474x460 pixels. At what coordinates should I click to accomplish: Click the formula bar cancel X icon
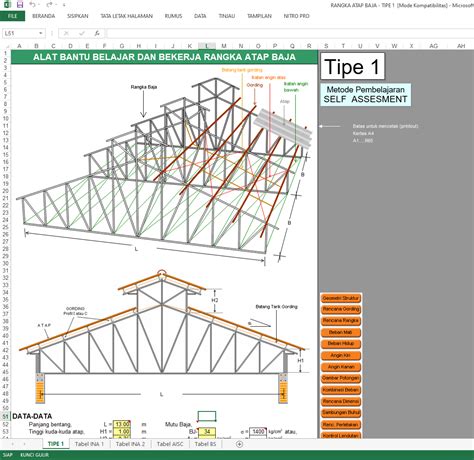coord(66,33)
